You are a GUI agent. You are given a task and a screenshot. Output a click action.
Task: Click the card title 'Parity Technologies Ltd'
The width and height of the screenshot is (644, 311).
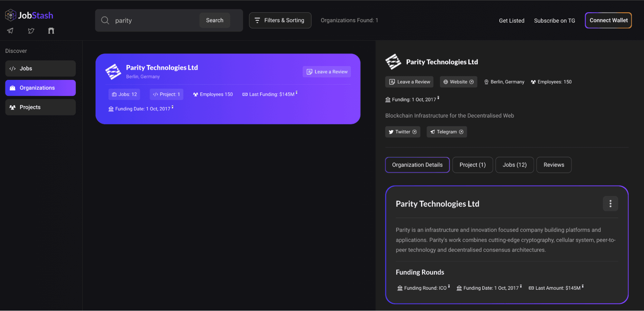coord(162,67)
